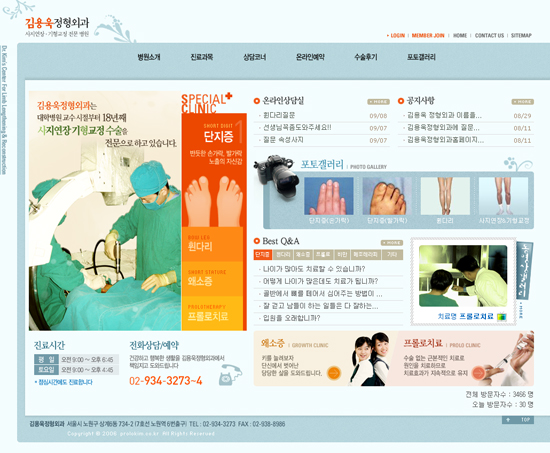Screen dimensions: 550x453
Task: Select the 프롤로치료 special clinic item
Action: coord(212,313)
